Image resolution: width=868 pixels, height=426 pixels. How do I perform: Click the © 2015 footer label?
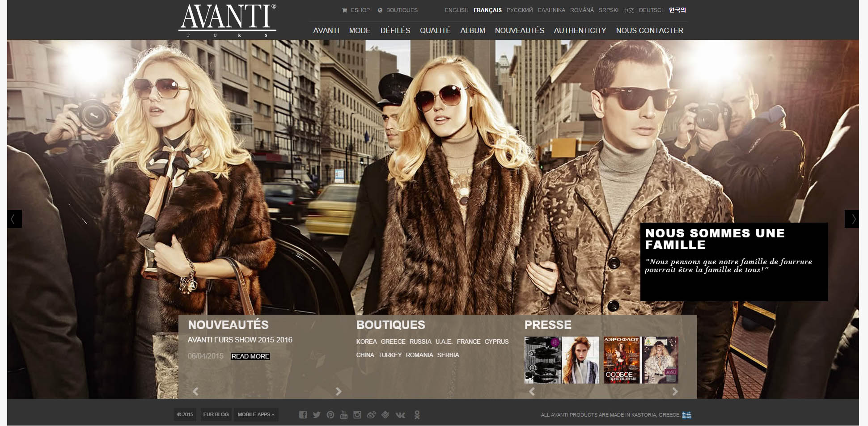click(185, 414)
